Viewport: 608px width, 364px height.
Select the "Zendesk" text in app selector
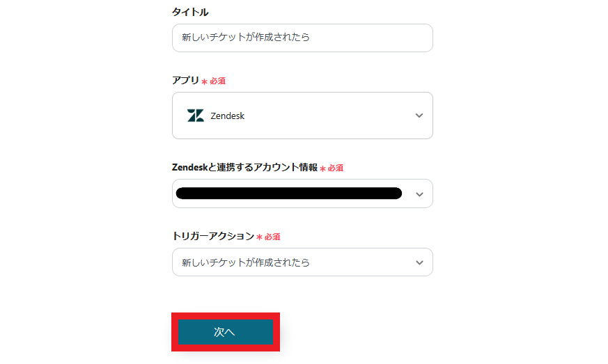click(227, 116)
